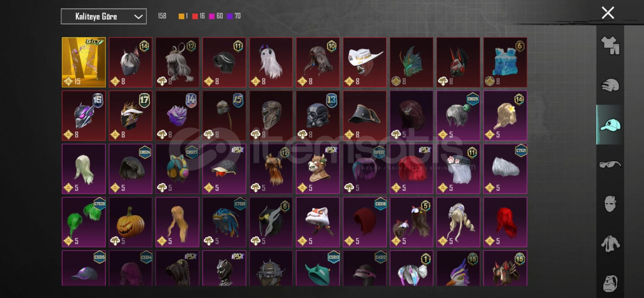Close the inventory with the X
This screenshot has height=298, width=644.
click(x=607, y=13)
